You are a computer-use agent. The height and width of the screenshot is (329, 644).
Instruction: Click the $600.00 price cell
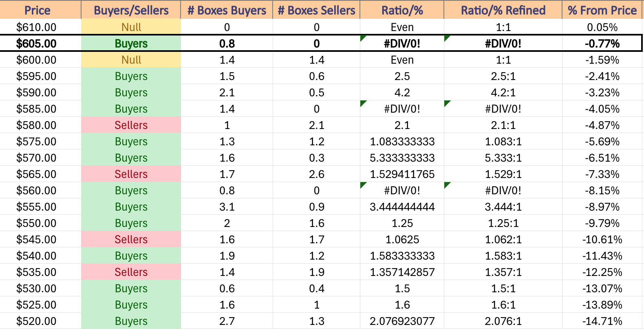40,60
